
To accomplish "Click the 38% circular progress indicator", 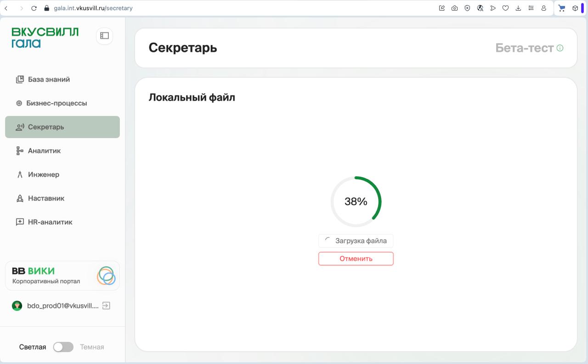I will (x=356, y=202).
